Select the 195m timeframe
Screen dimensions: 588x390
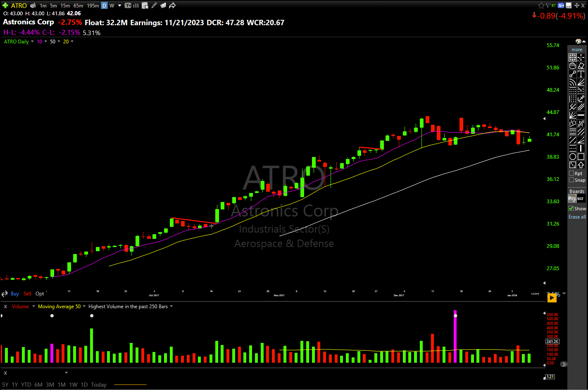[x=93, y=5]
